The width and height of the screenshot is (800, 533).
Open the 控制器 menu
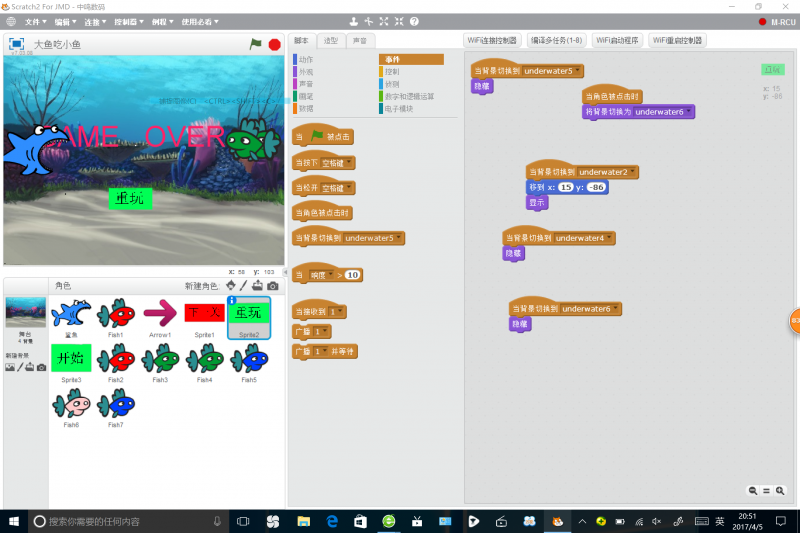pyautogui.click(x=129, y=22)
